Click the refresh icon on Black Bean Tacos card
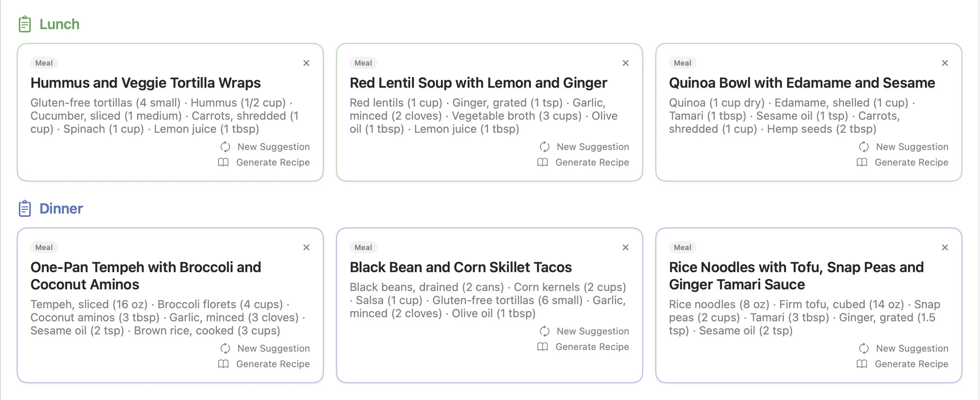 [544, 331]
